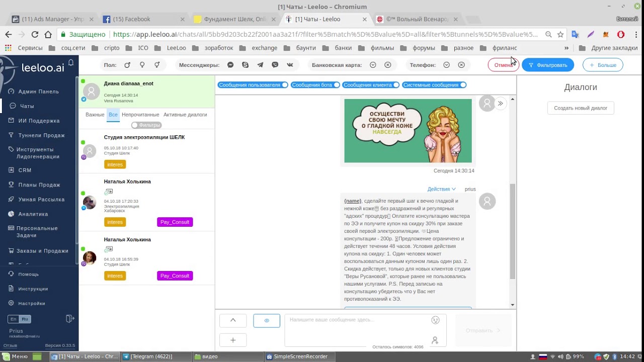Switch to Активные диалоги tab

[x=185, y=115]
